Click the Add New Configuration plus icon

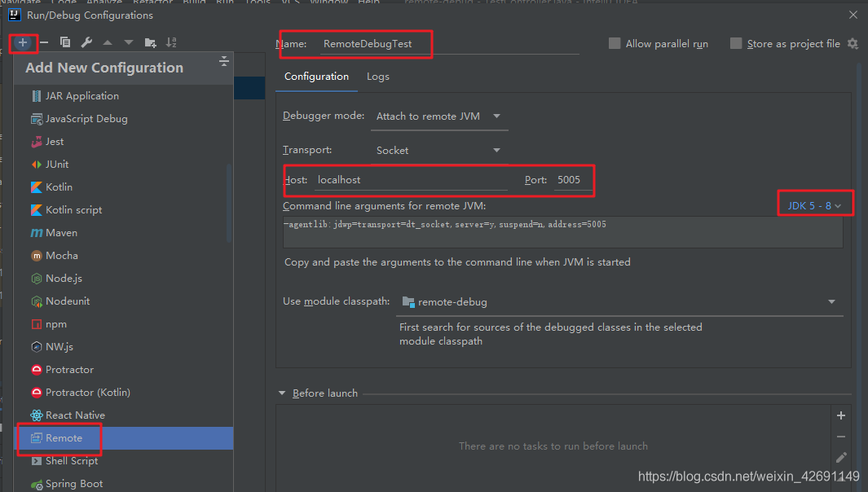pos(23,42)
